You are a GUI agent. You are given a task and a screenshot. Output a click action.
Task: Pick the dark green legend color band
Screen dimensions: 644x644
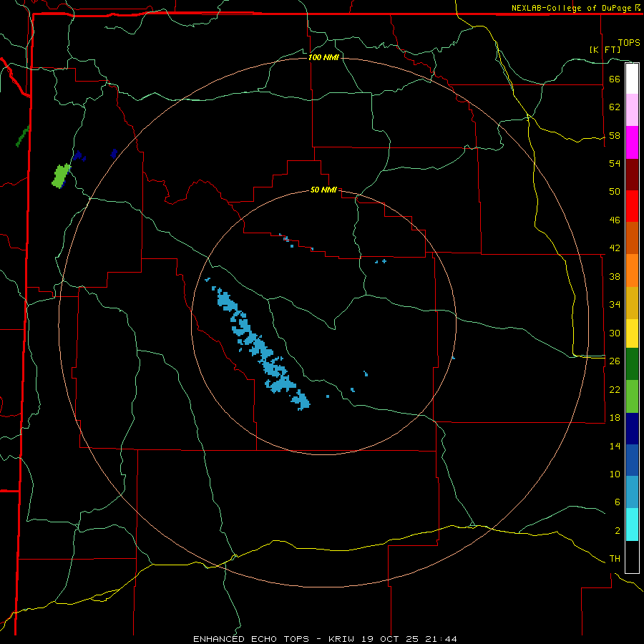[632, 364]
